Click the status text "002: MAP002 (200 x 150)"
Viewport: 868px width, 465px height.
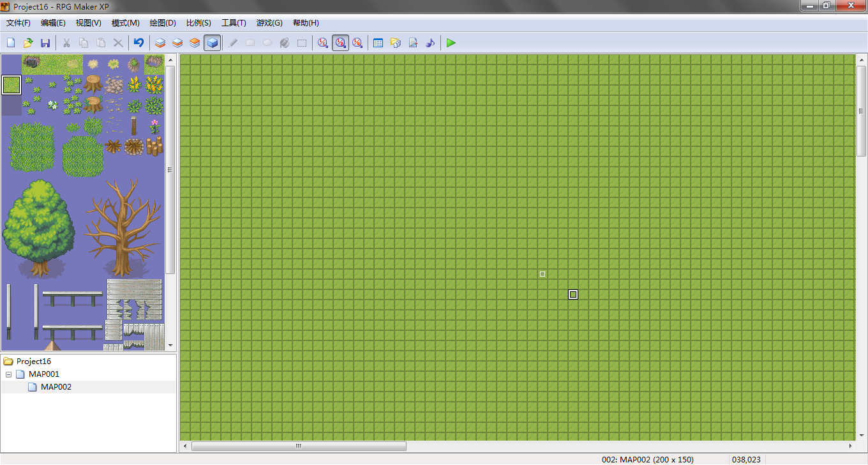[649, 459]
